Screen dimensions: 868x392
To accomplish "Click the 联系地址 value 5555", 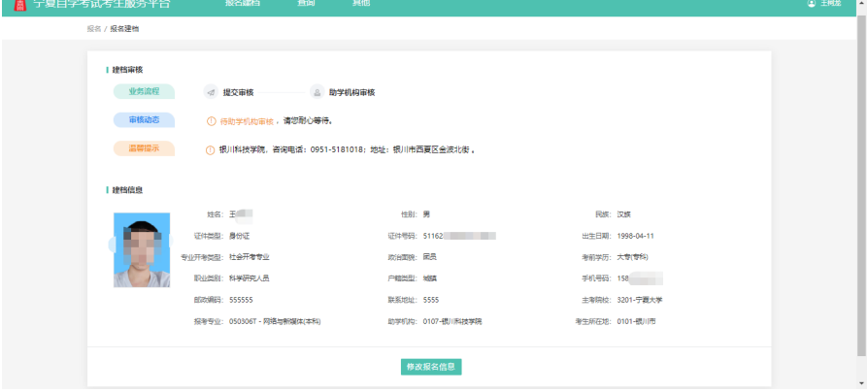I will tap(431, 300).
